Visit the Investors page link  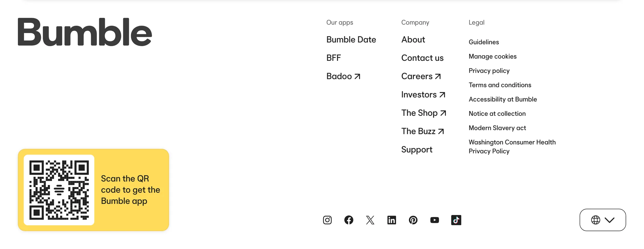[423, 95]
